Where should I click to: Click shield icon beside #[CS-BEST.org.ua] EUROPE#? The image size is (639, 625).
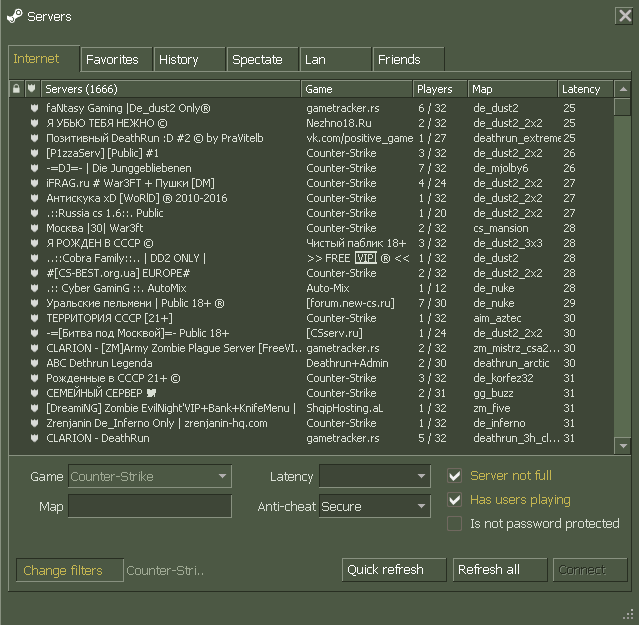[35, 273]
